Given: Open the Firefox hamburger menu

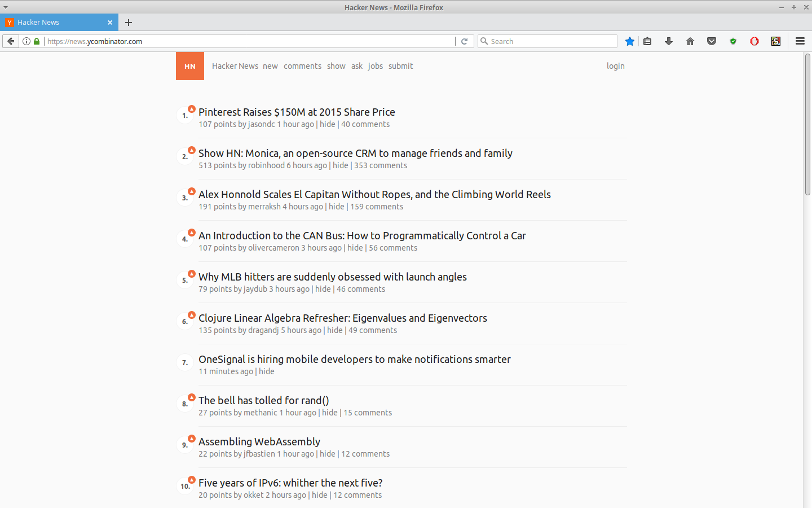Looking at the screenshot, I should coord(800,41).
